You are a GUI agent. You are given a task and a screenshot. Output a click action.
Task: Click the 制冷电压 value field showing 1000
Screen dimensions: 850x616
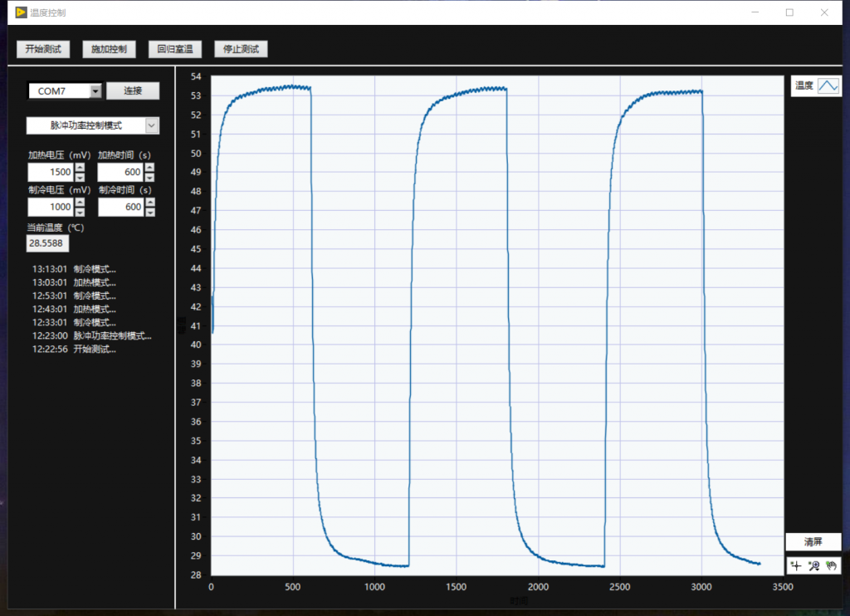pos(51,207)
